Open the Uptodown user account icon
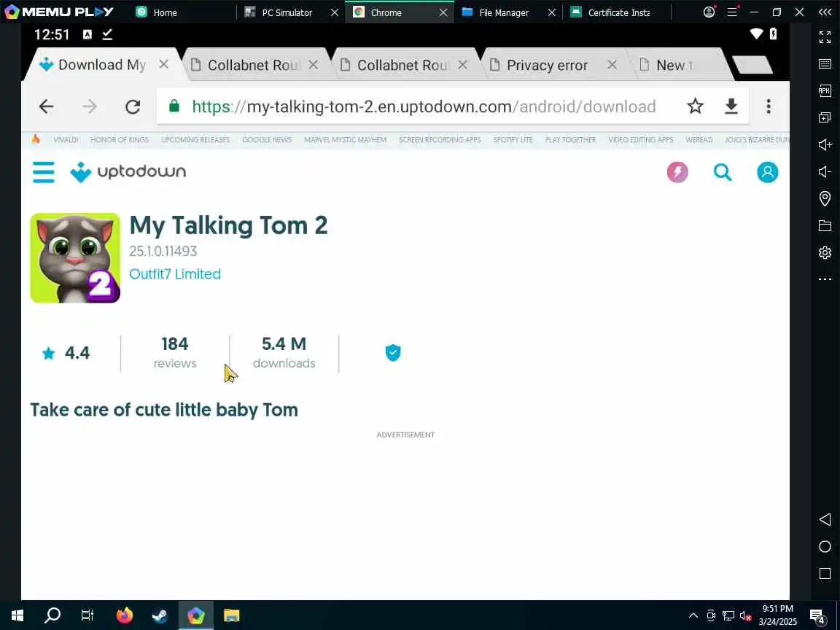840x630 pixels. tap(767, 172)
